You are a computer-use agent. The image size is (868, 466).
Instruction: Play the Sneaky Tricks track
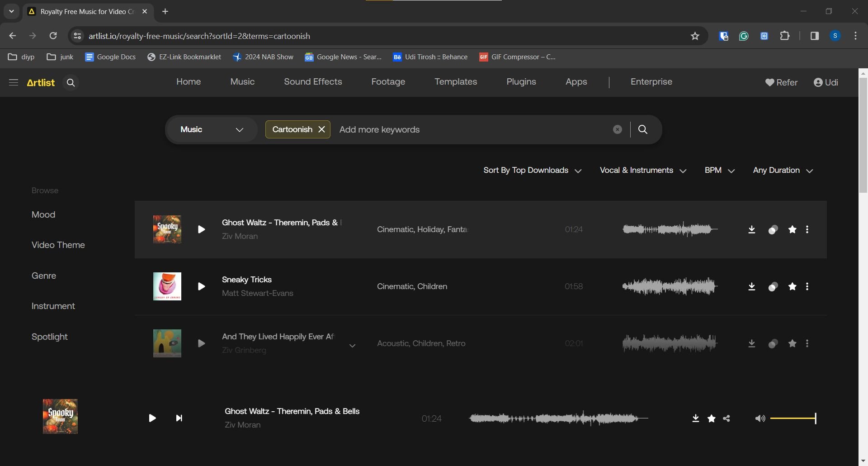point(201,287)
